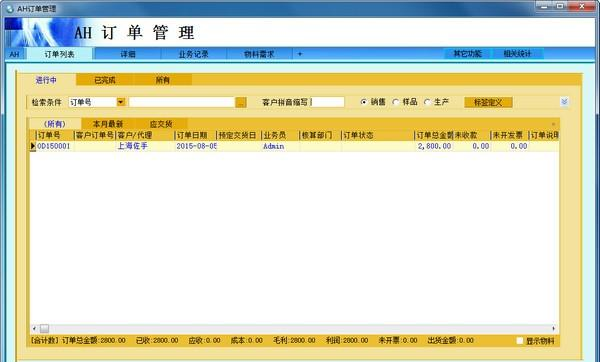Switch to 订单列表 tab

59,54
